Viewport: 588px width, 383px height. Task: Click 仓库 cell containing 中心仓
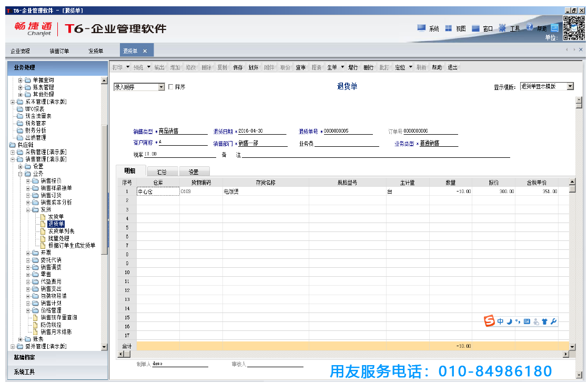(158, 191)
